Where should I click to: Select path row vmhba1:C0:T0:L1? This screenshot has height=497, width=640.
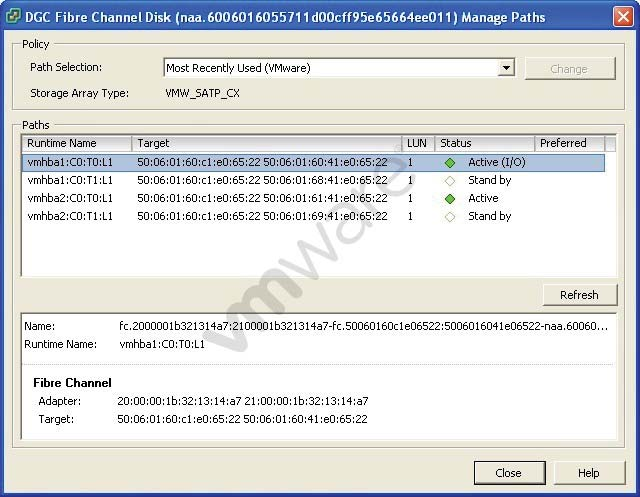[x=313, y=162]
